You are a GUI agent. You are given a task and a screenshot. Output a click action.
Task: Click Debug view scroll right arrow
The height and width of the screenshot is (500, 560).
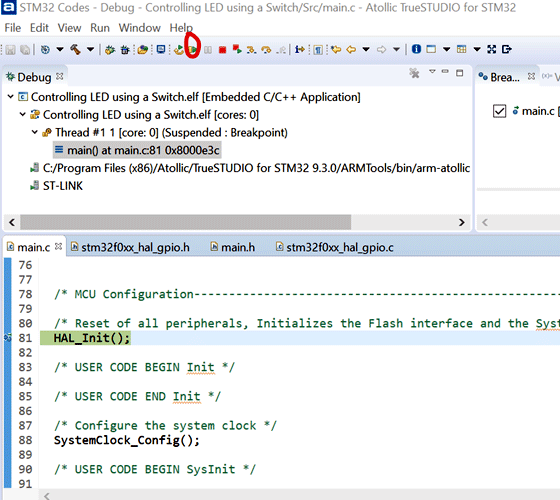click(462, 222)
